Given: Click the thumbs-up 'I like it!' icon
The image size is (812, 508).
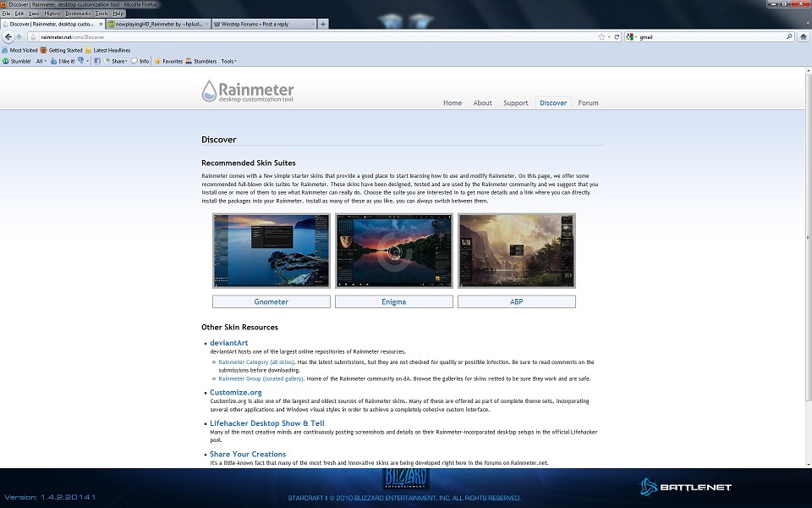Looking at the screenshot, I should tap(63, 61).
